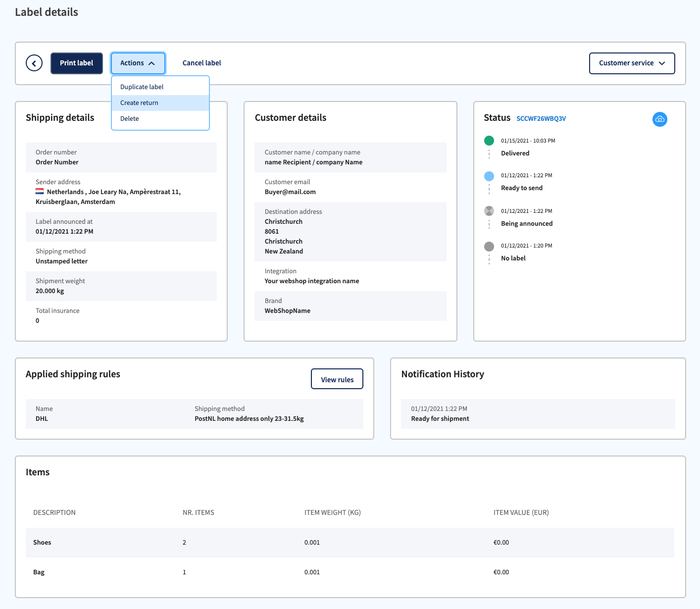This screenshot has width=700, height=609.
Task: Click the Being announced status icon
Action: [x=489, y=211]
